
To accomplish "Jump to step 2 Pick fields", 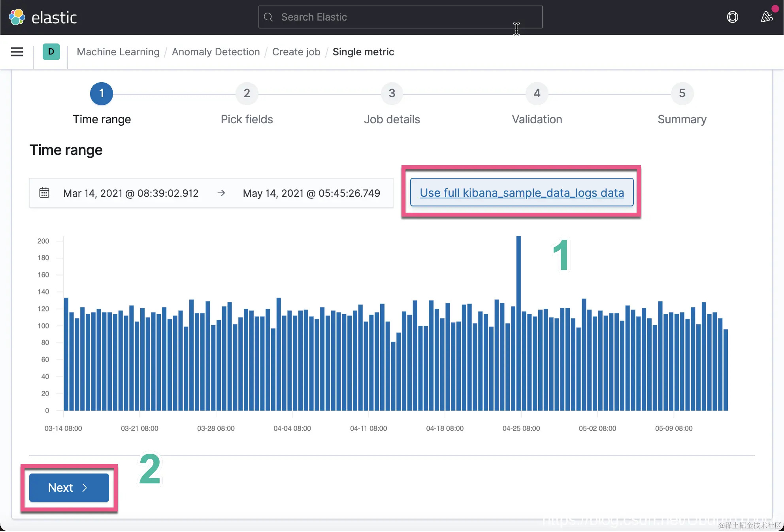I will [x=247, y=94].
